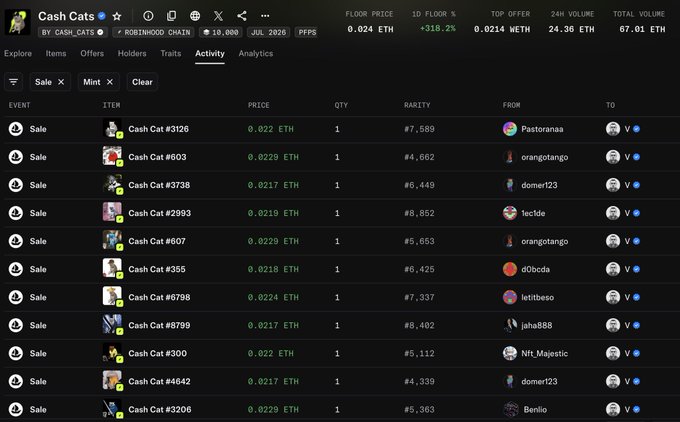The width and height of the screenshot is (680, 422).
Task: Open seller profile Nft_Majestic
Action: coord(544,353)
